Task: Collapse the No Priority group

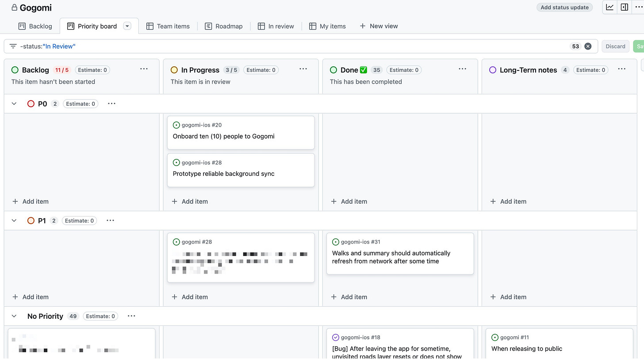Action: tap(14, 316)
